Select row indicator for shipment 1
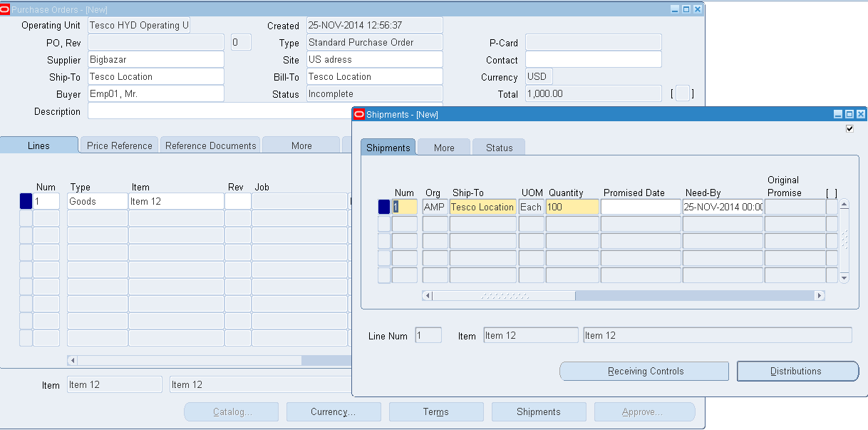Viewport: 868px width, 430px height. click(383, 207)
